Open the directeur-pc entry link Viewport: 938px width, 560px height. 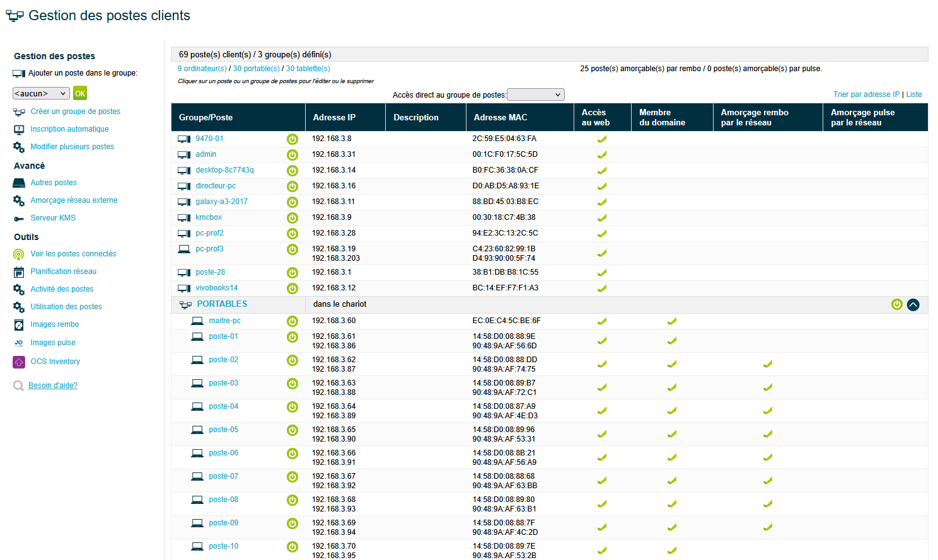click(x=216, y=186)
